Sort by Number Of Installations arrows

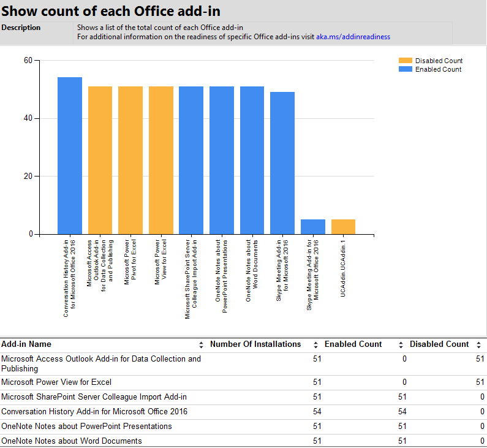[315, 344]
